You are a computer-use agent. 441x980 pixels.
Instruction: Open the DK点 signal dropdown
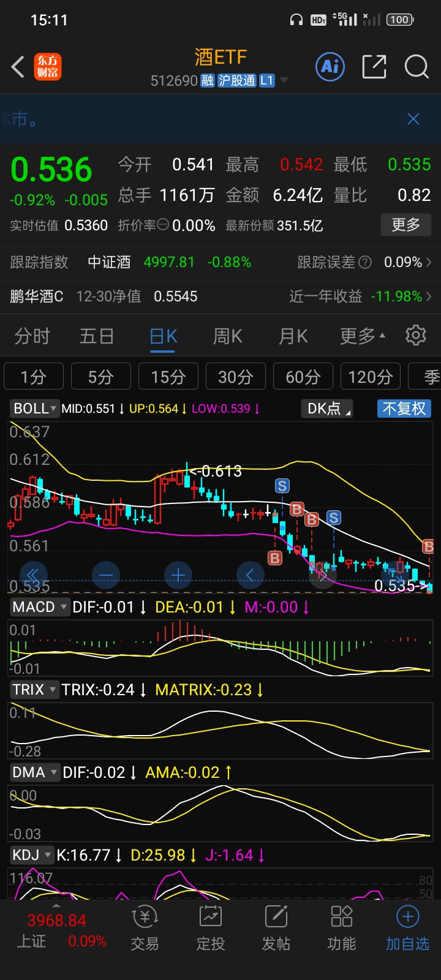coord(328,409)
